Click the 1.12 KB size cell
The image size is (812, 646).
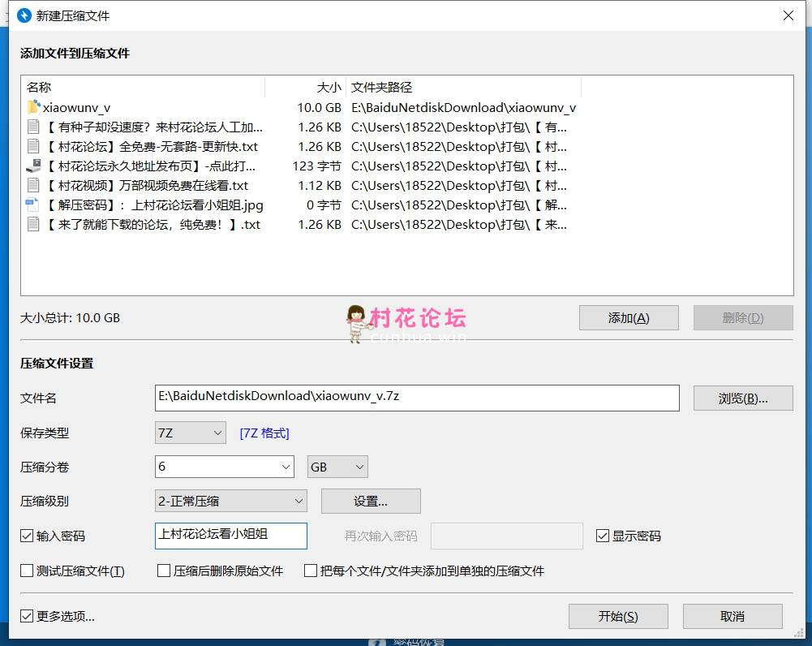tap(320, 186)
